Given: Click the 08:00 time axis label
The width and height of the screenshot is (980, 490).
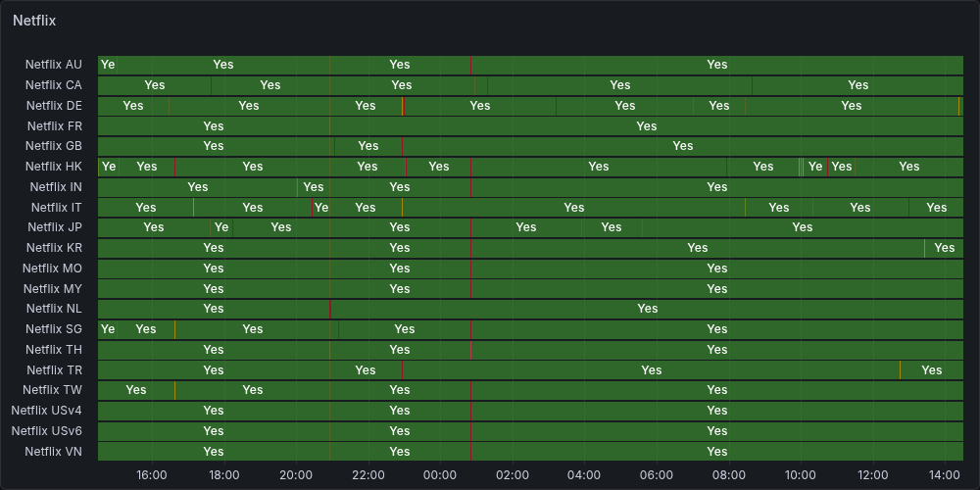Looking at the screenshot, I should click(728, 475).
